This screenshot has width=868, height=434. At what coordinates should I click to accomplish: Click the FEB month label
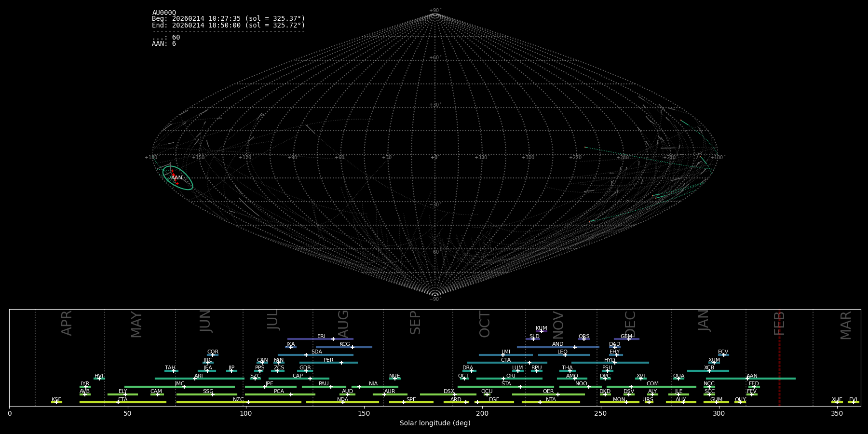tap(779, 323)
